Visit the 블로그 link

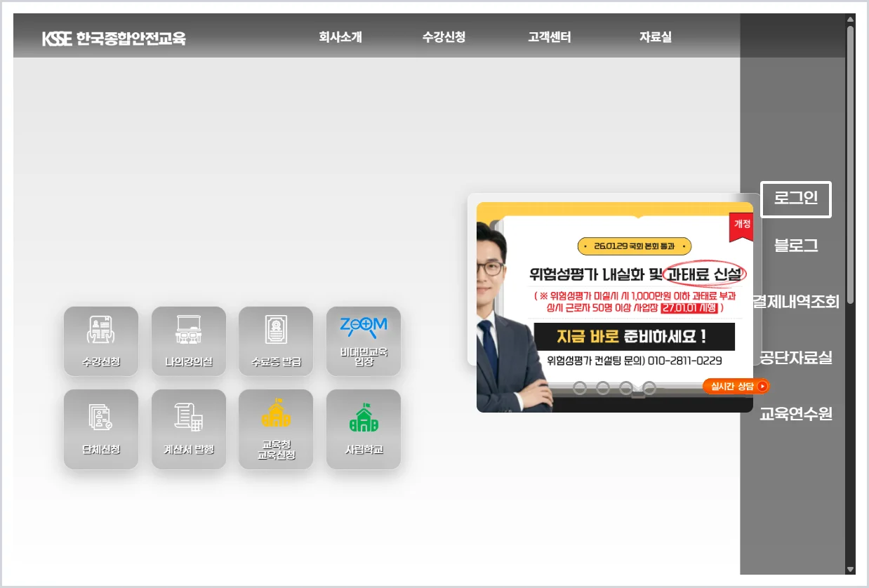(x=796, y=246)
